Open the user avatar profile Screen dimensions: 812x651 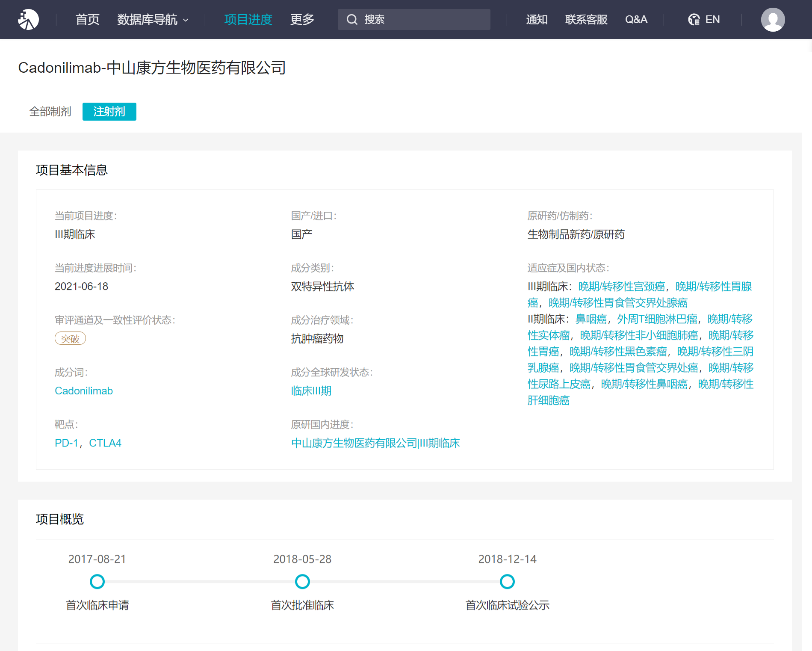773,20
